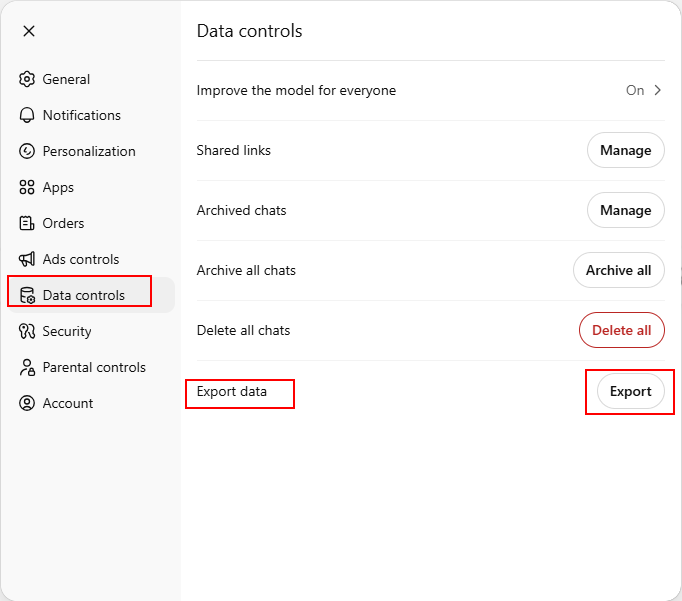Click the Notifications bell icon
Image resolution: width=682 pixels, height=601 pixels.
point(27,115)
